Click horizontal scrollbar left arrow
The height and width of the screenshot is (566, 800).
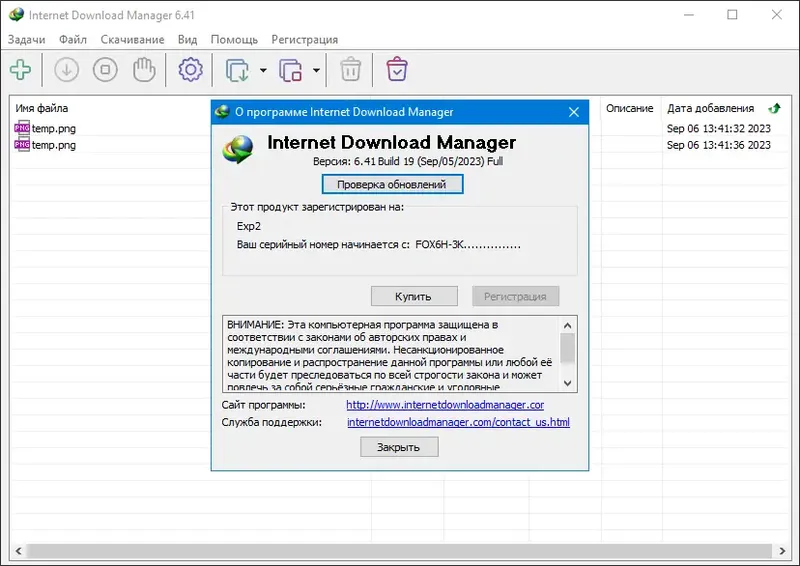point(18,551)
